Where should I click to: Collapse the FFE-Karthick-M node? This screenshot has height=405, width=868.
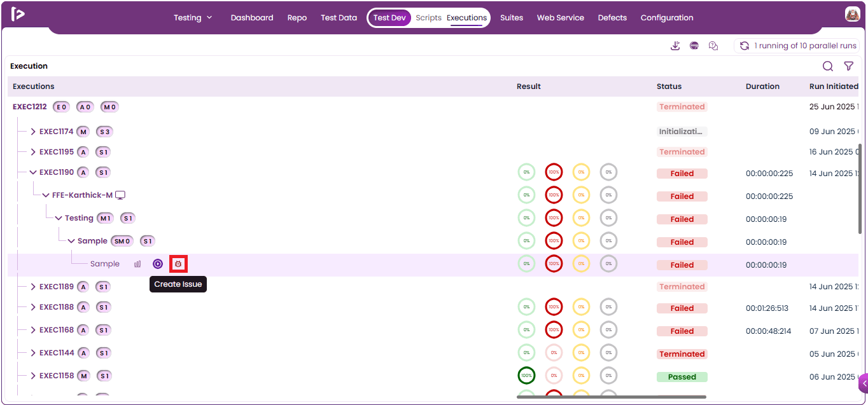(x=46, y=195)
